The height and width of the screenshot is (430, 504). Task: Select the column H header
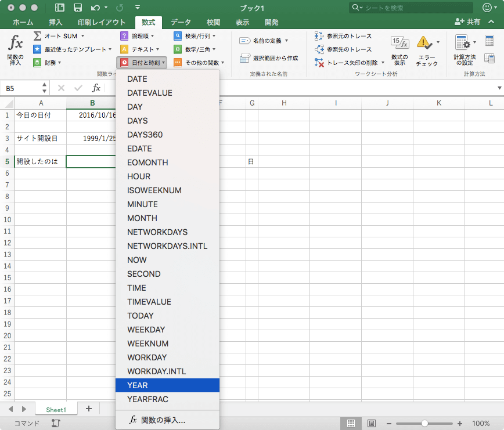click(284, 103)
